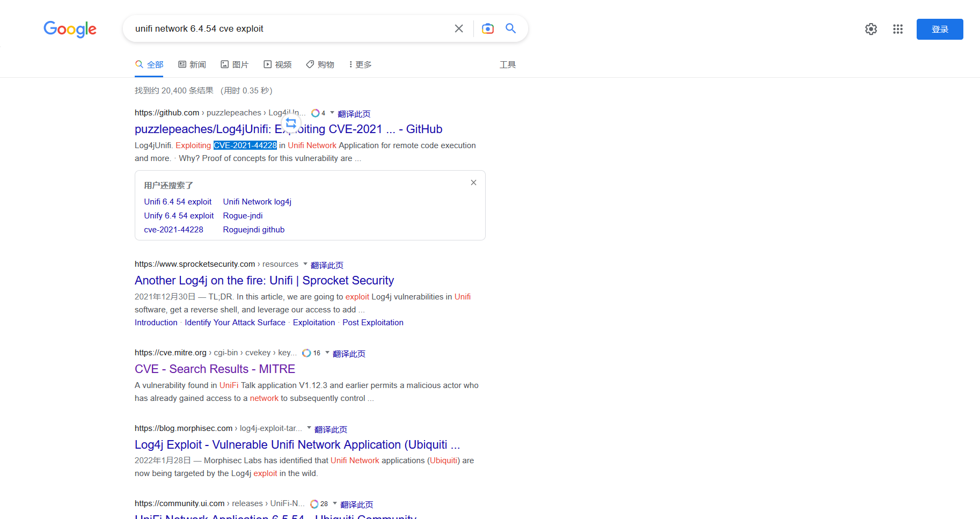Viewport: 980px width, 519px height.
Task: Open puzzlepeaches/Log4jUnifi GitHub result
Action: pyautogui.click(x=288, y=129)
